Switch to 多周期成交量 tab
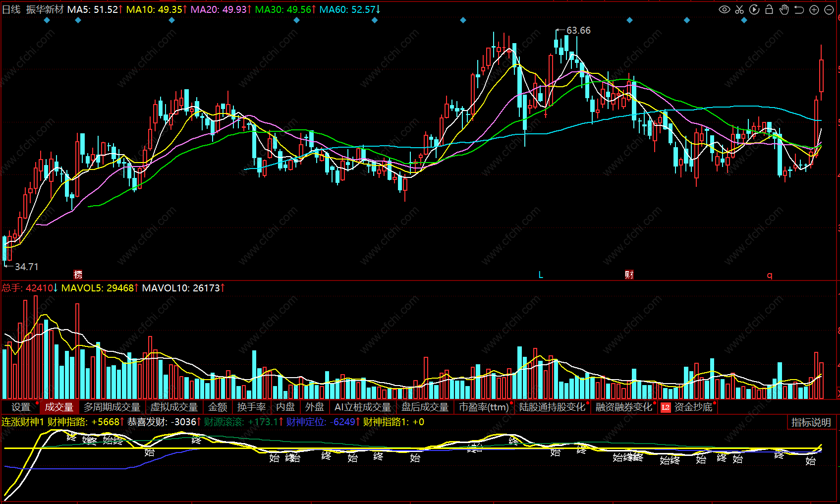Screen dimensions: 840x504 (112, 407)
